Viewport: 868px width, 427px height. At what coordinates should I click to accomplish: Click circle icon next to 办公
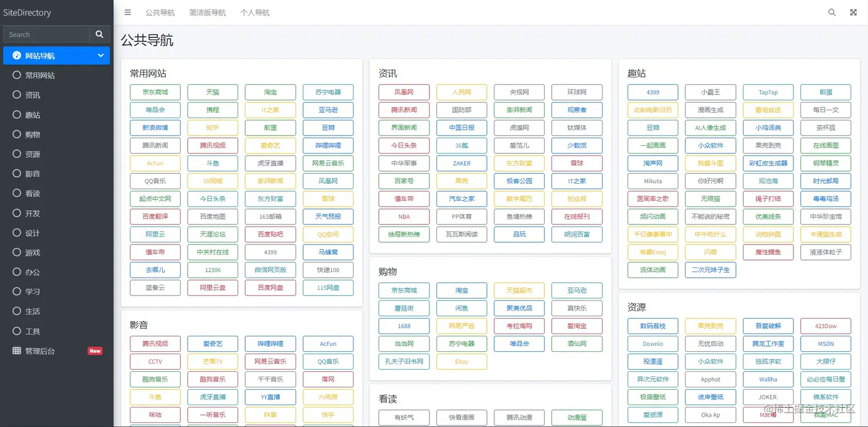(x=17, y=272)
